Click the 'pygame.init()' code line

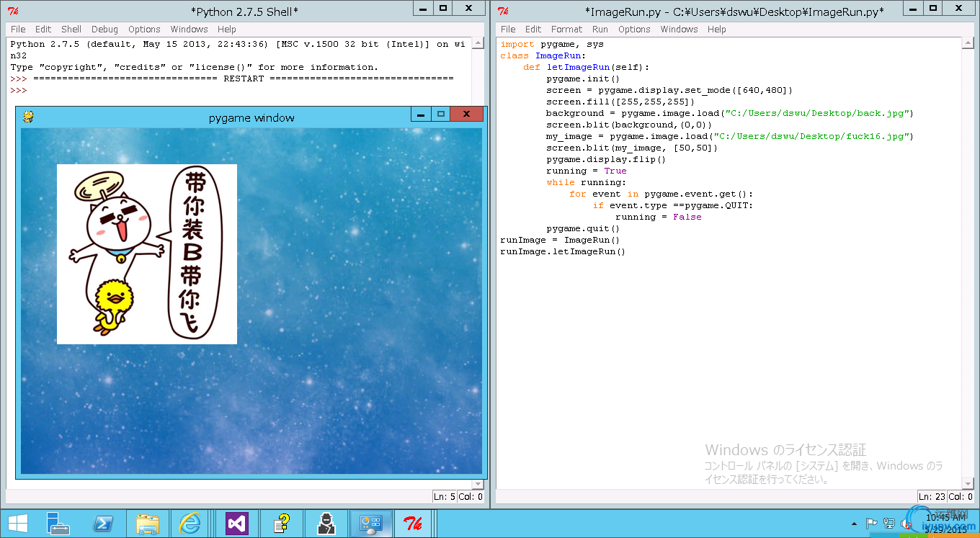(x=583, y=79)
